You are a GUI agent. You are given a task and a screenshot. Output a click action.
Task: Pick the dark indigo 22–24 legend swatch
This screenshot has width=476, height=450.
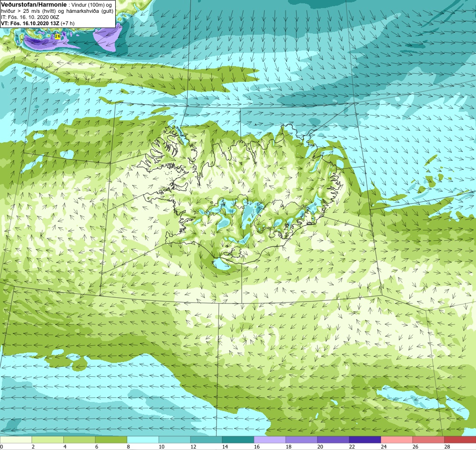(365, 440)
